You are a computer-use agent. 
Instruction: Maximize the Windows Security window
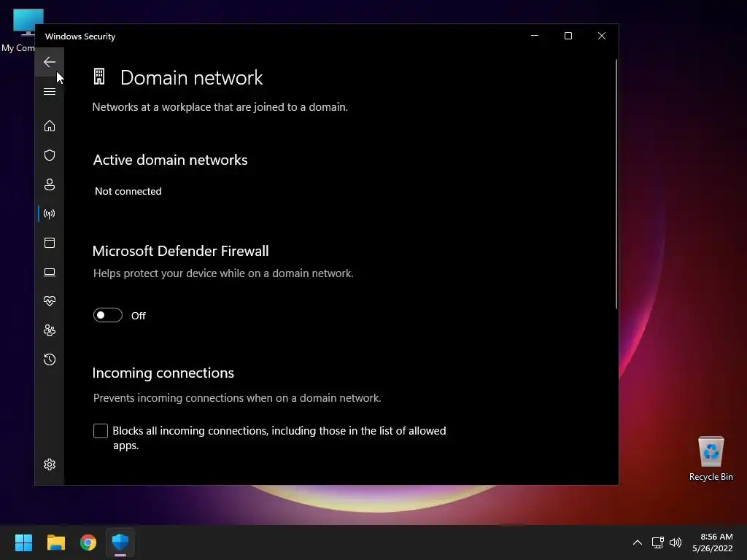pos(568,36)
